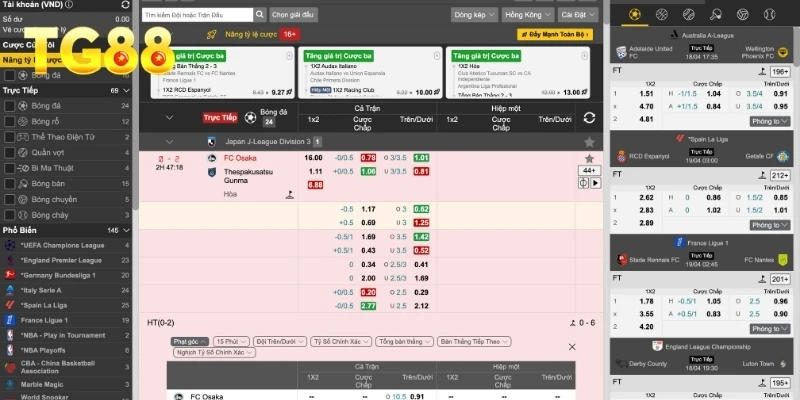Collapse the Phổ Biến sidebar section
The width and height of the screenshot is (800, 400).
click(127, 231)
